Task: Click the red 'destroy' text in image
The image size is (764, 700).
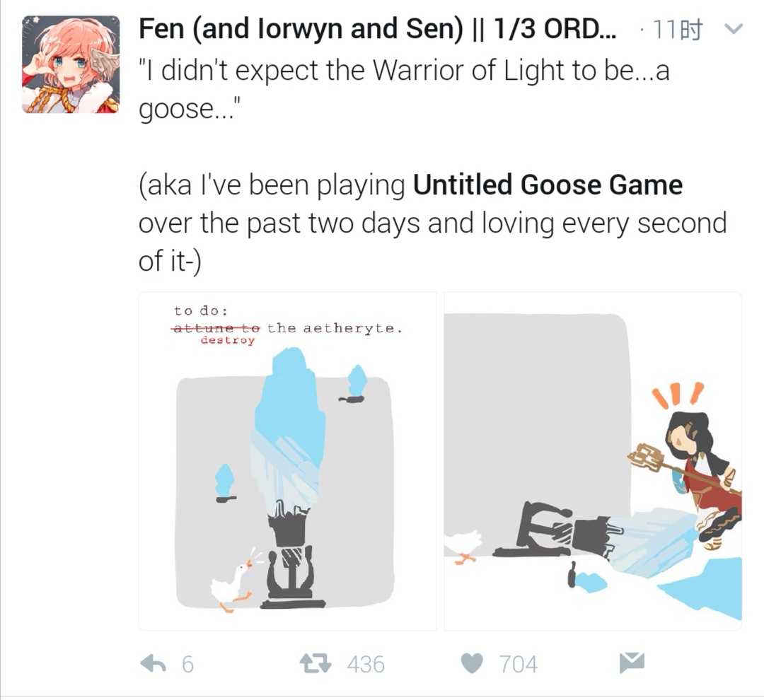Action: [228, 340]
